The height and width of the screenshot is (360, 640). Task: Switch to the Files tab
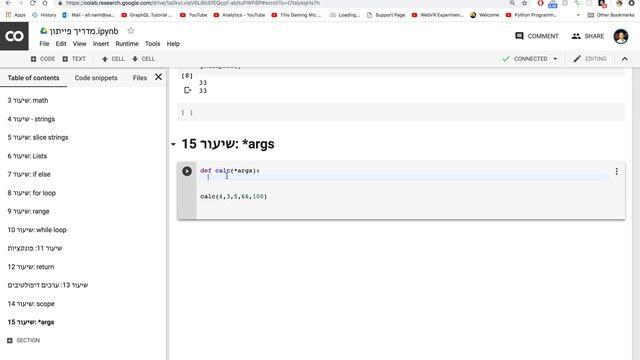tap(140, 78)
